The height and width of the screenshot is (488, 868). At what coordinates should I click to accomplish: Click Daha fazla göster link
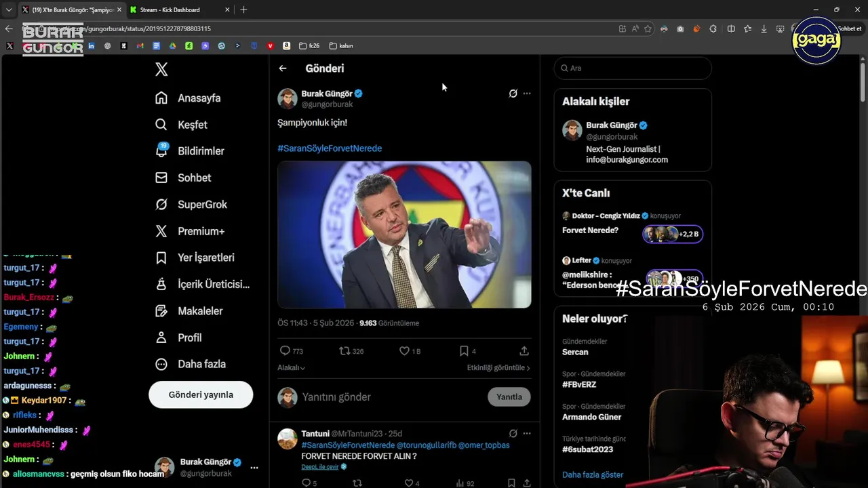coord(593,474)
